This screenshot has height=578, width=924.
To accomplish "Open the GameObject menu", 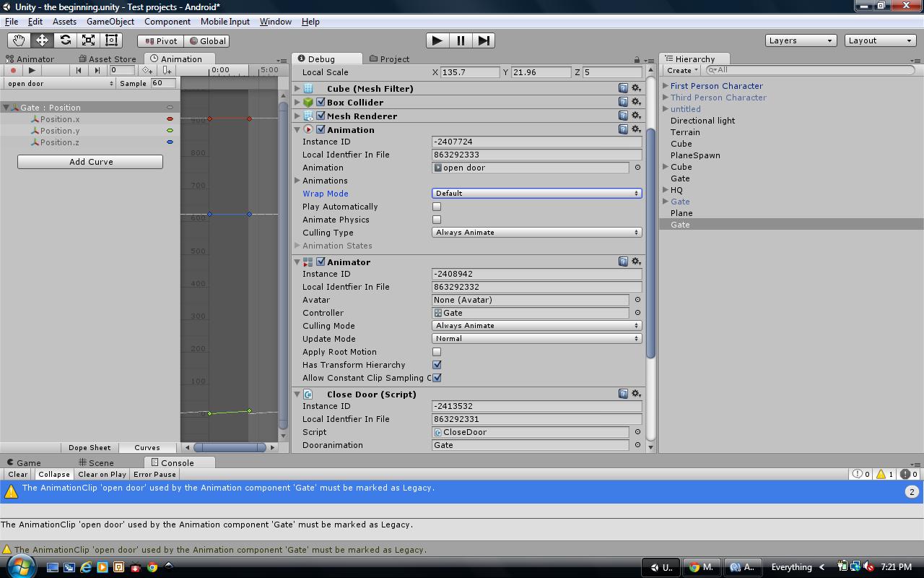I will [x=110, y=22].
